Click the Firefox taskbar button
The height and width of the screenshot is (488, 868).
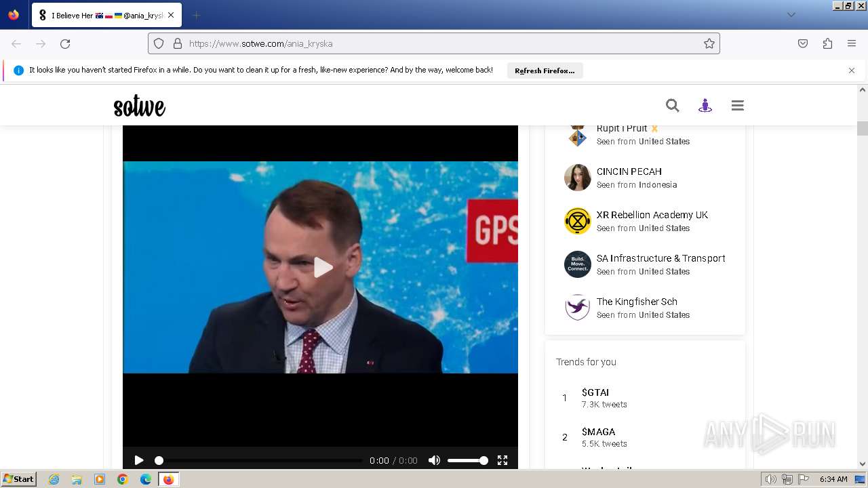(x=168, y=479)
